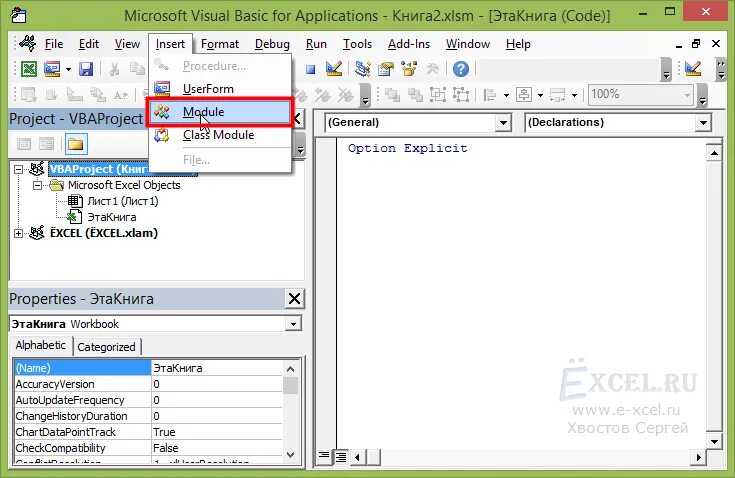Click the code pane vertical scrollbar down arrow
735x478 pixels.
(x=713, y=441)
